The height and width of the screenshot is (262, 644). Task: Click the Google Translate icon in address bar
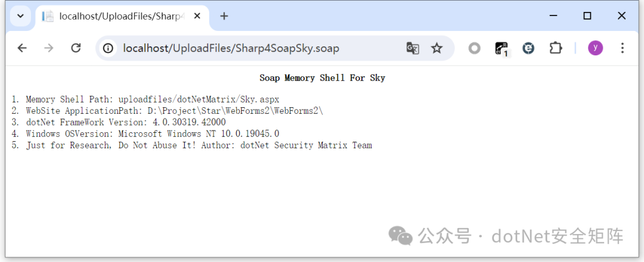[x=413, y=48]
